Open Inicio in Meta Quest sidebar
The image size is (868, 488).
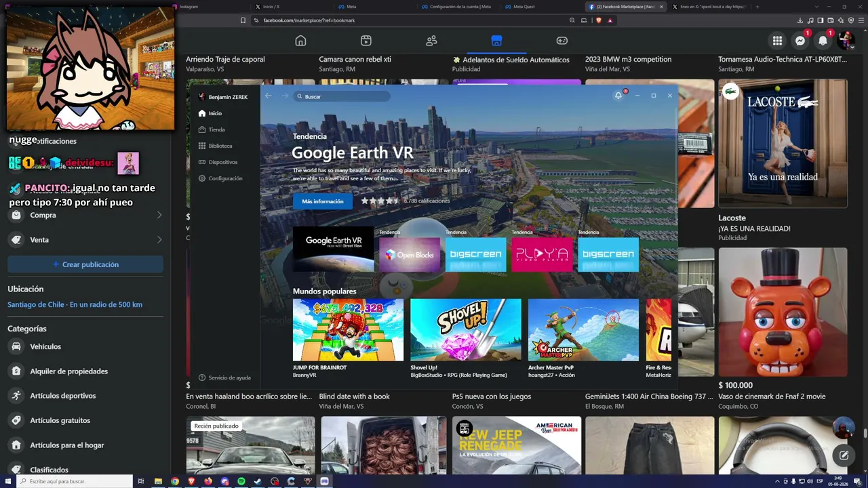tap(210, 113)
